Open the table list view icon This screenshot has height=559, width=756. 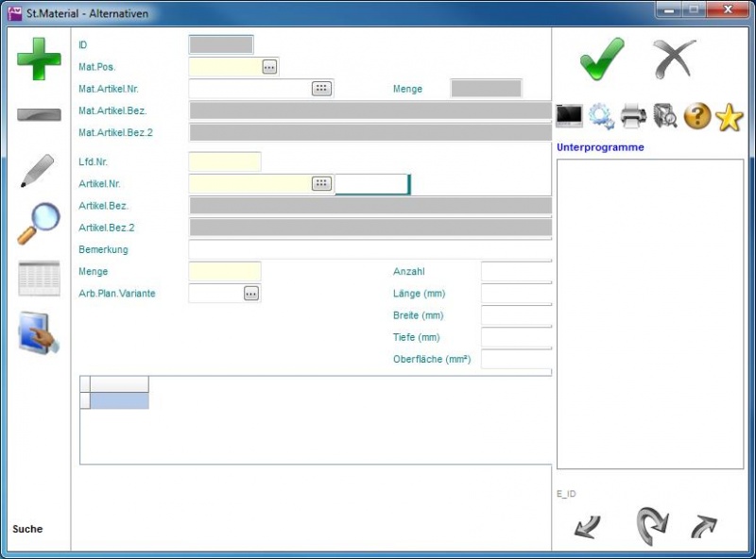pos(39,279)
